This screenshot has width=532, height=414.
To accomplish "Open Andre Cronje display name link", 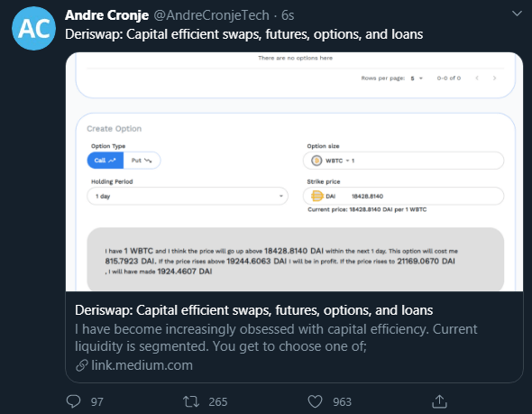I will point(107,15).
